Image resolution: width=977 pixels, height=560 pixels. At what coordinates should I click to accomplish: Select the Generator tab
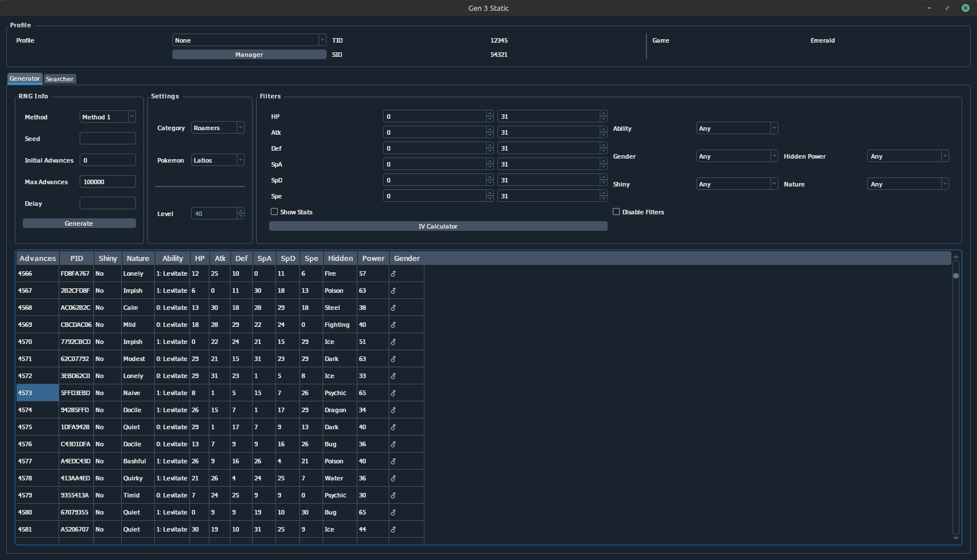point(24,78)
